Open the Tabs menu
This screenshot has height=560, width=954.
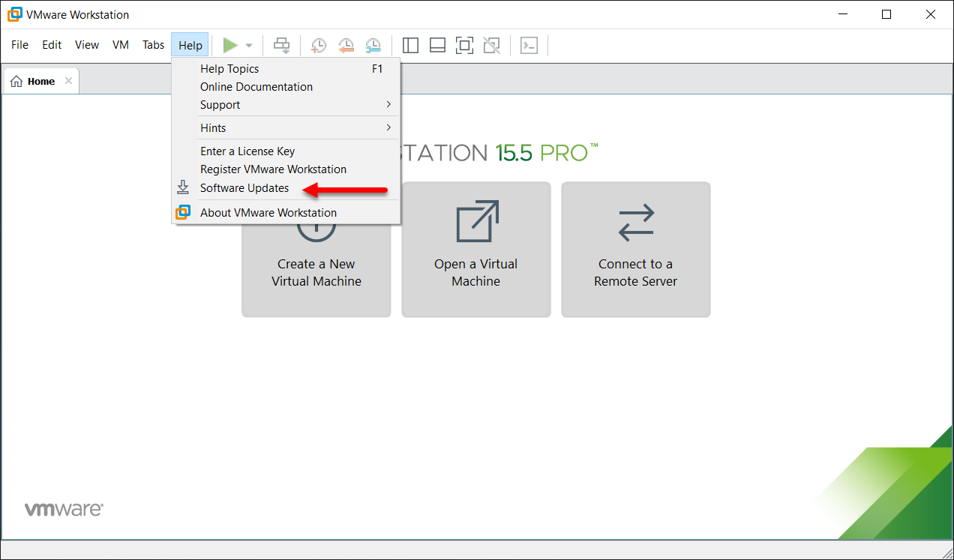pyautogui.click(x=153, y=45)
